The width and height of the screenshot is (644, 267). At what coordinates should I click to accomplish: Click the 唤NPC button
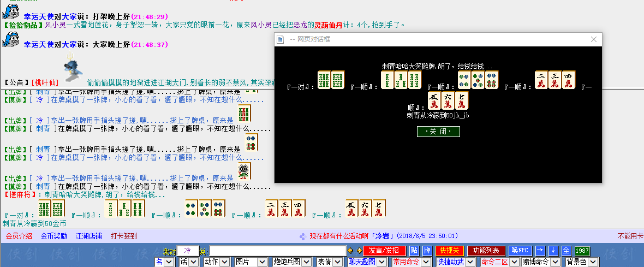520,251
